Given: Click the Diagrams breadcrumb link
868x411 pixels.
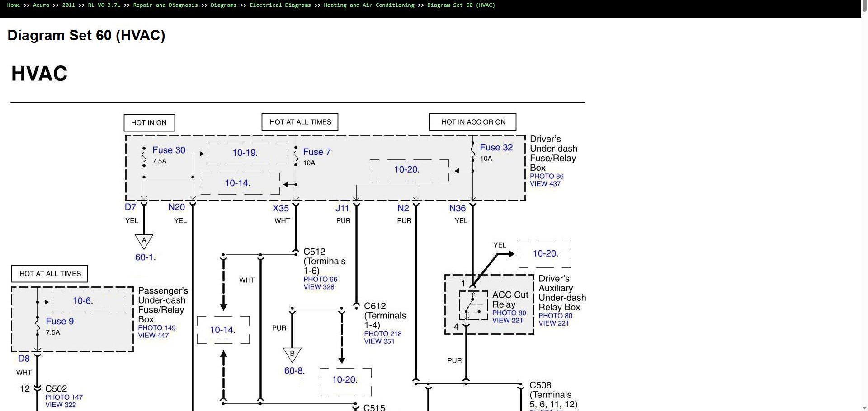Looking at the screenshot, I should [224, 5].
